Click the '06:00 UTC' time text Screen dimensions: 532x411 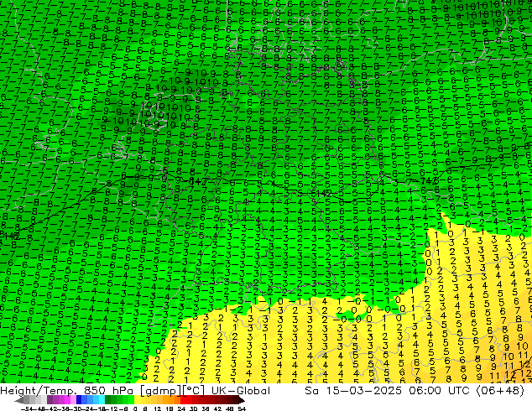[441, 391]
